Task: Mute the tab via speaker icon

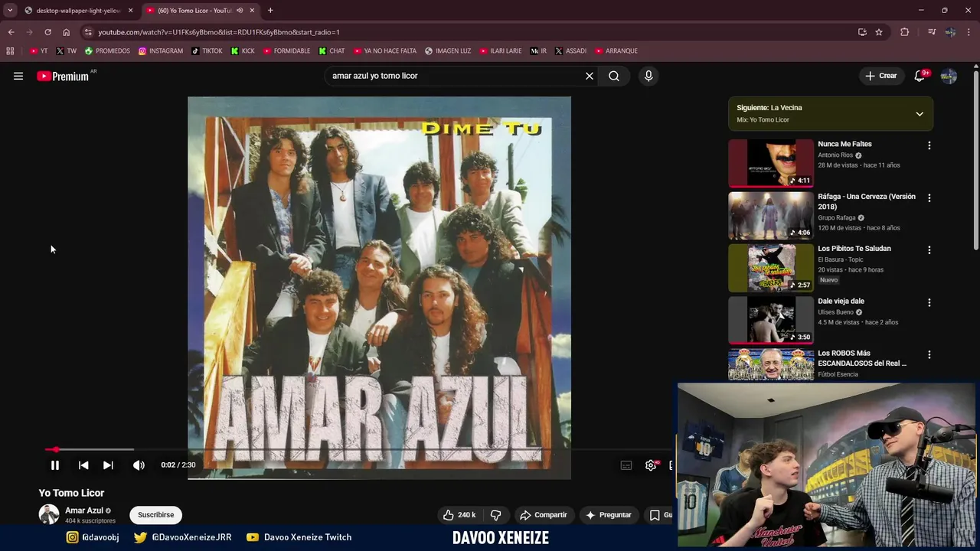Action: [240, 11]
